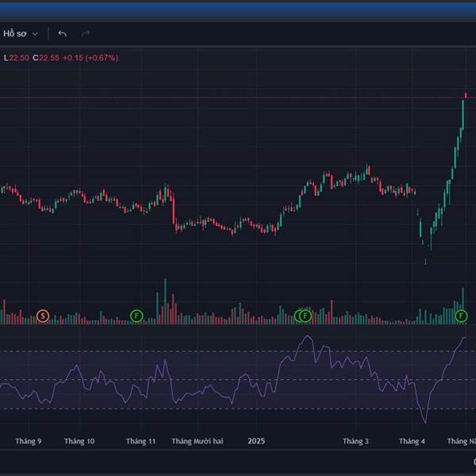Click the Tháng 4 time axis label
This screenshot has width=476, height=476.
pyautogui.click(x=412, y=441)
